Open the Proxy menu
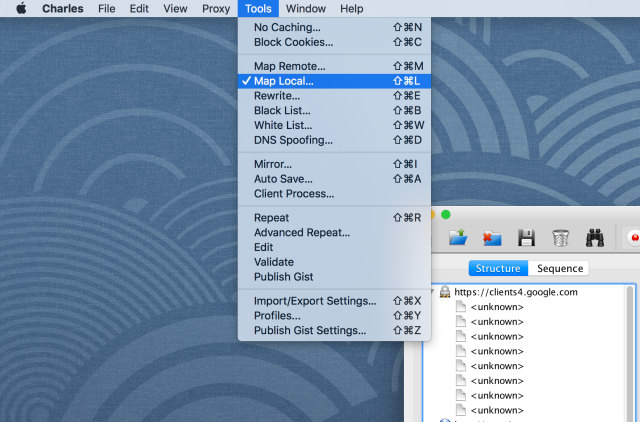640x422 pixels. coord(216,9)
